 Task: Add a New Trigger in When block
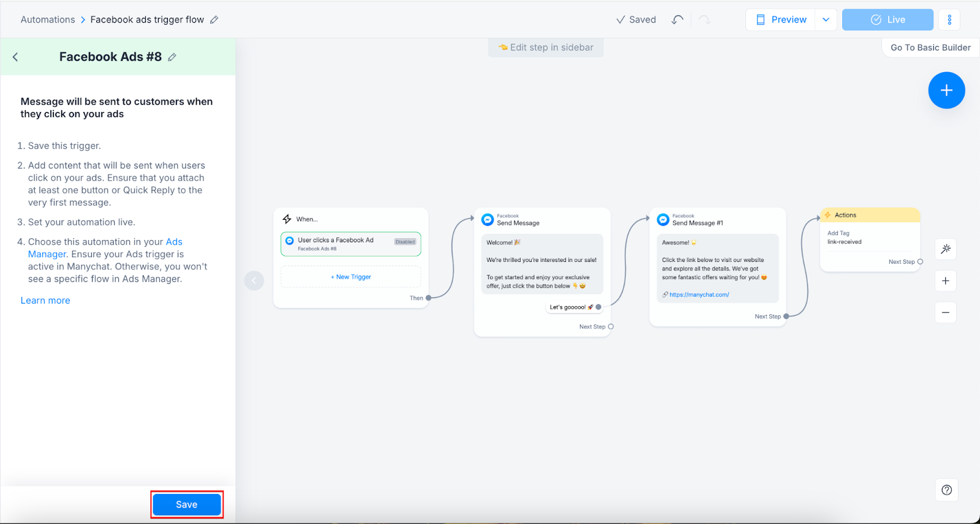[x=351, y=277]
